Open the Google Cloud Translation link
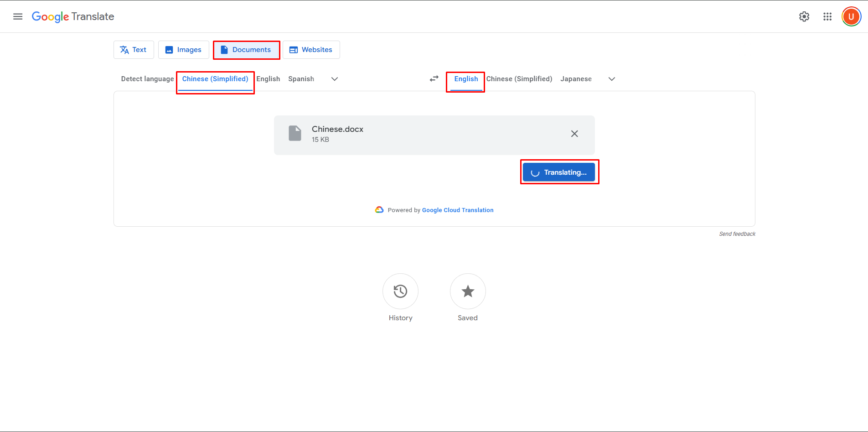868x432 pixels. click(457, 210)
